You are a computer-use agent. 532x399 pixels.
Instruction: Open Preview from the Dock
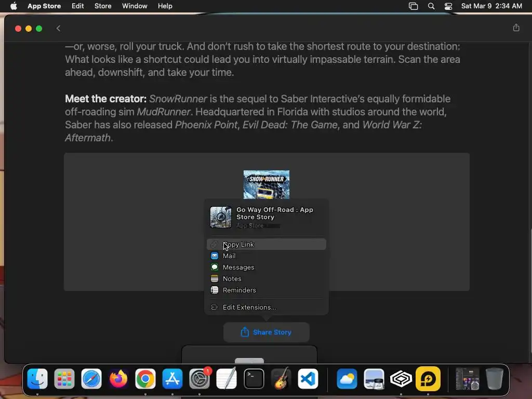[x=374, y=379]
